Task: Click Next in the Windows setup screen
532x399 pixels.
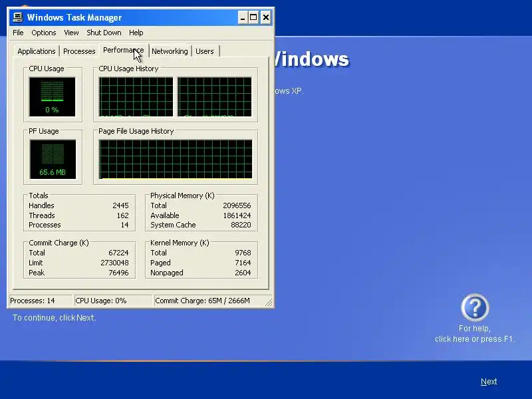Action: click(x=489, y=382)
